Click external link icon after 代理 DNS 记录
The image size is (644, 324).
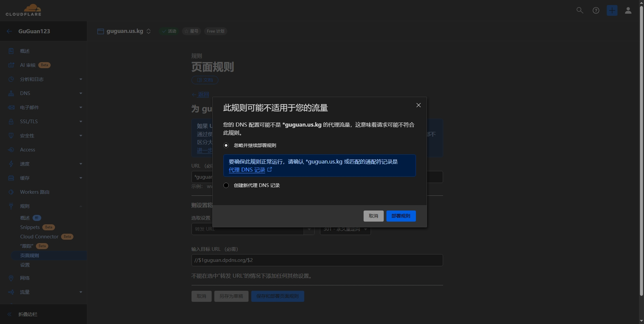pos(269,170)
